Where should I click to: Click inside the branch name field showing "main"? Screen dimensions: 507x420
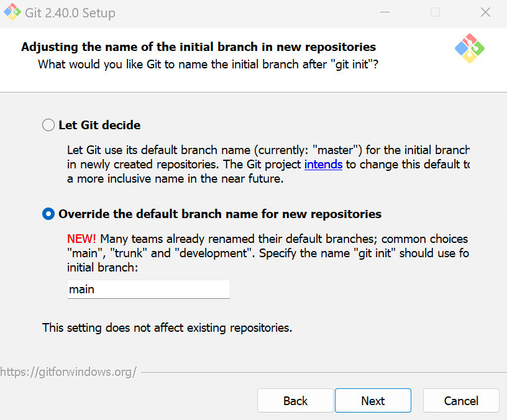click(148, 289)
